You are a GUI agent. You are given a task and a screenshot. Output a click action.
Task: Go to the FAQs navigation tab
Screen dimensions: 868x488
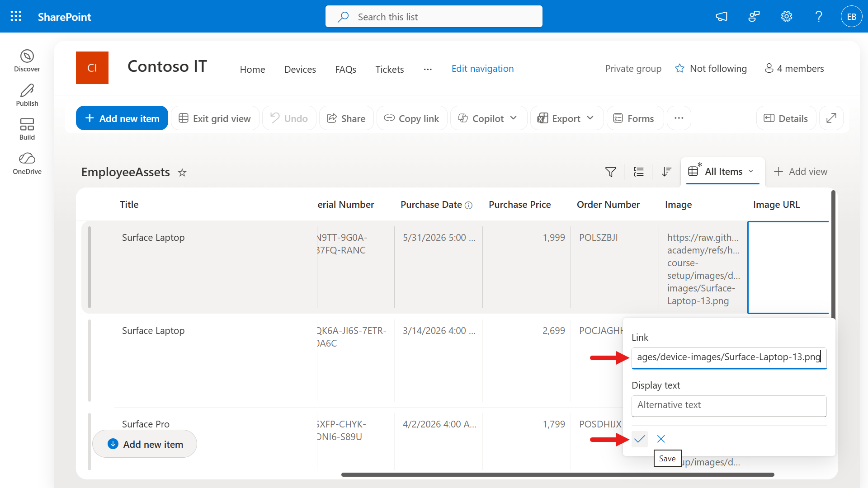[346, 69]
